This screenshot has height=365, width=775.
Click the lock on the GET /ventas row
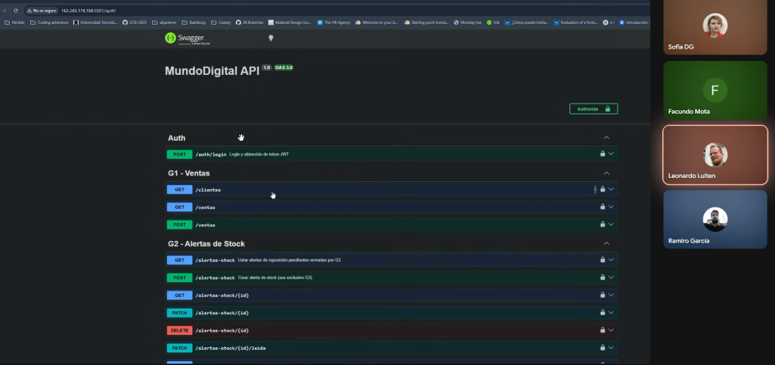(x=603, y=207)
